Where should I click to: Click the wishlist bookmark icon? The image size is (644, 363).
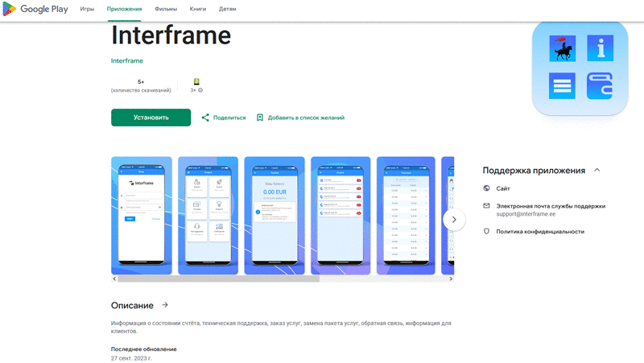(x=259, y=118)
